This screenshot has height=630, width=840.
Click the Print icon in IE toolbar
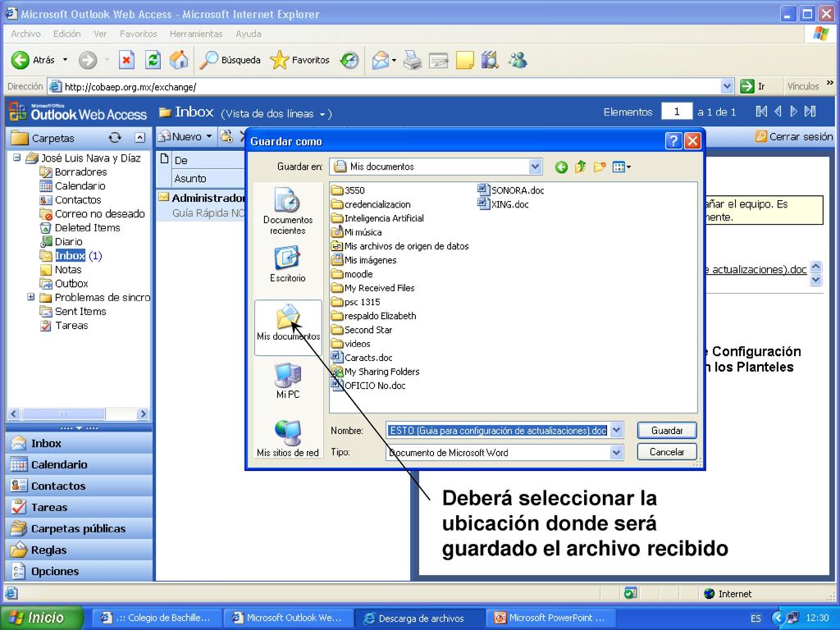pyautogui.click(x=412, y=60)
